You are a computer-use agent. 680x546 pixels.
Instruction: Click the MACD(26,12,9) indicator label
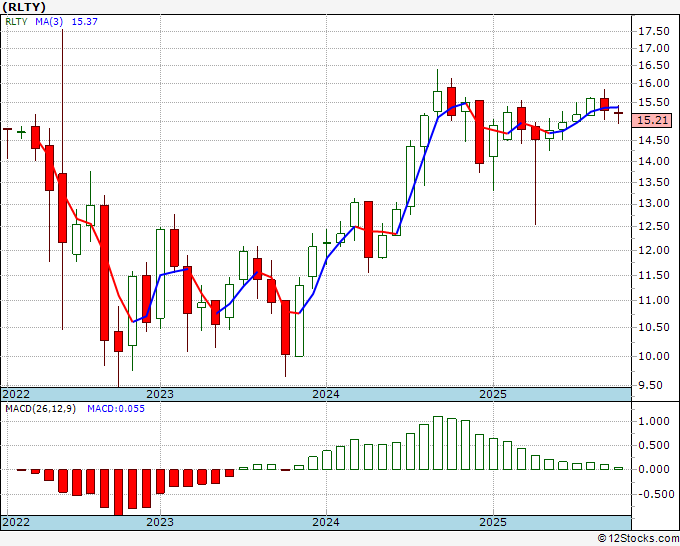tap(40, 409)
